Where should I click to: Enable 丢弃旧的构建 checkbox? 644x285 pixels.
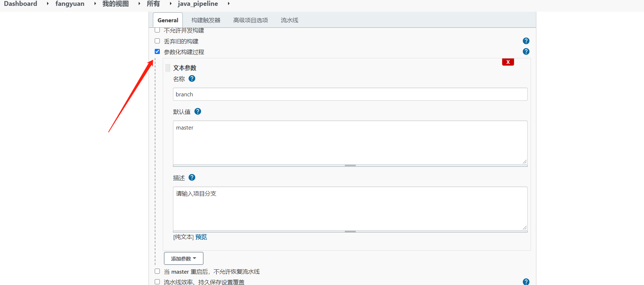157,41
